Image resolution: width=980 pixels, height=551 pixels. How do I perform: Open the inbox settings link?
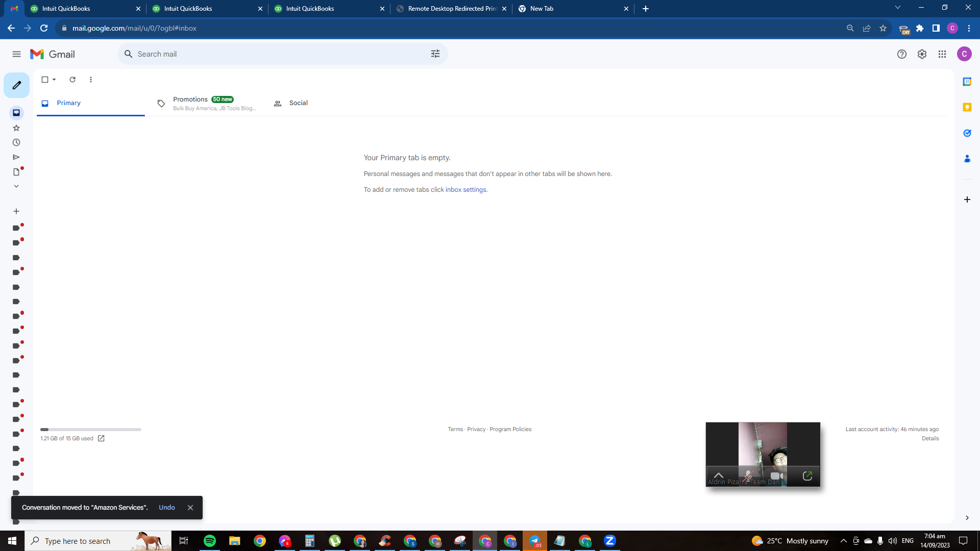(465, 190)
